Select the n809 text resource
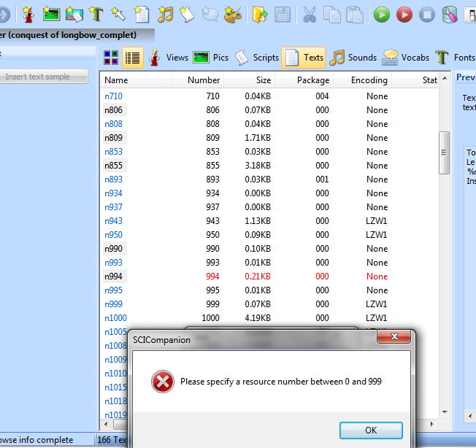The width and height of the screenshot is (476, 448). click(113, 138)
